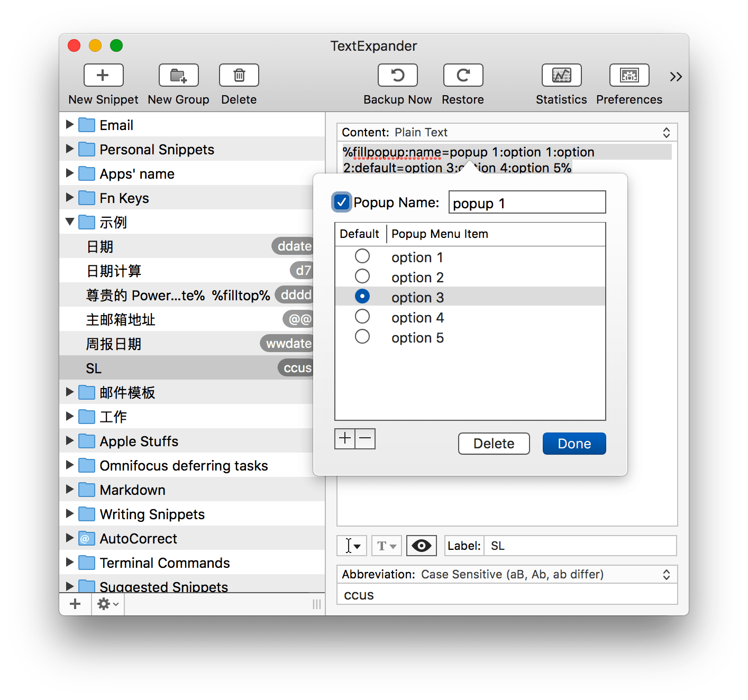
Task: Open the Preferences toolbar icon
Action: [x=629, y=76]
